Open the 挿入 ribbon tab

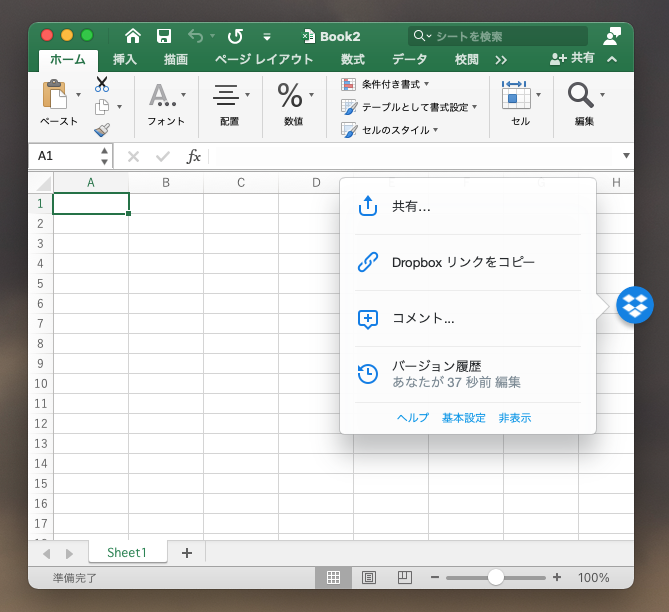coord(125,60)
